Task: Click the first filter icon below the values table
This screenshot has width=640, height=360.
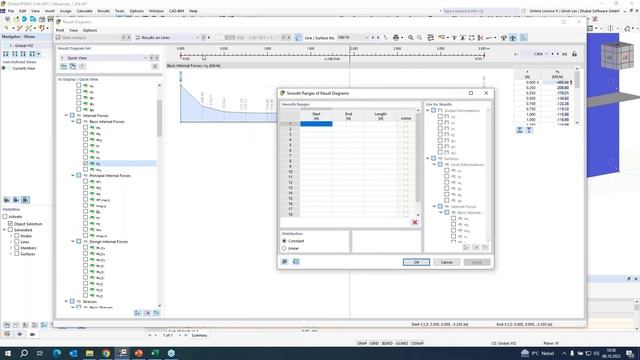Action: (x=520, y=130)
